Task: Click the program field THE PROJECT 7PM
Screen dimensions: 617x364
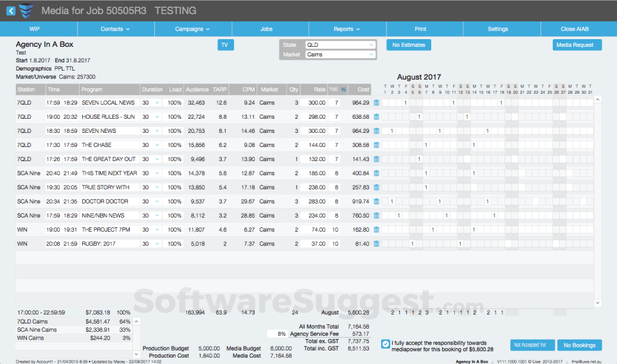Action: pos(109,230)
